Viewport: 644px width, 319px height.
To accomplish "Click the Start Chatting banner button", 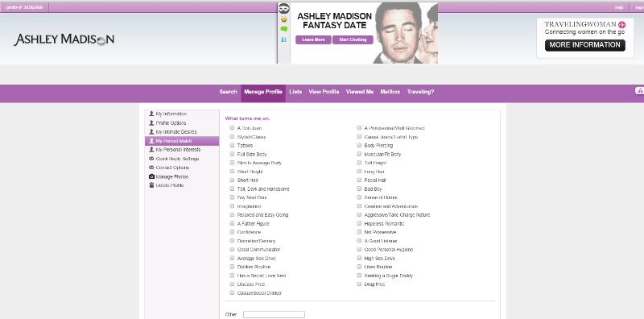I will pyautogui.click(x=353, y=40).
